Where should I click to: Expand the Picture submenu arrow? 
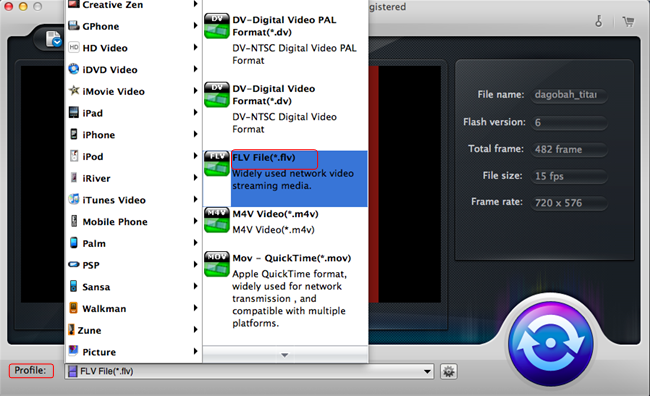click(195, 351)
